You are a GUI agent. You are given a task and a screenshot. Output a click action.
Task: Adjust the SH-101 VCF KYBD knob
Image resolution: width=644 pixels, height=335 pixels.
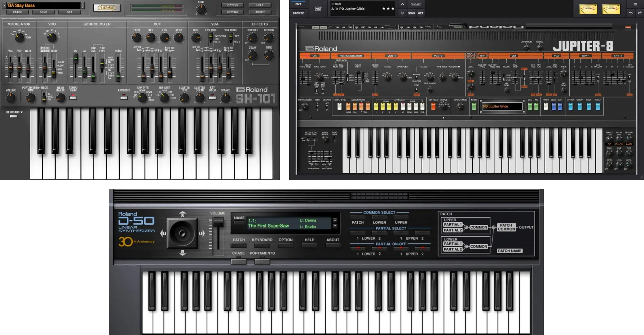pyautogui.click(x=178, y=37)
